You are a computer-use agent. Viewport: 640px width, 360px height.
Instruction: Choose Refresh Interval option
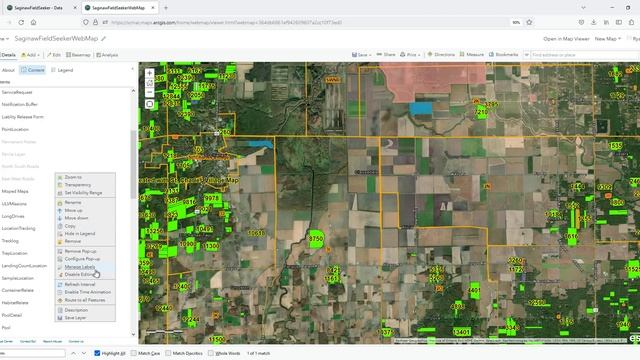click(x=80, y=284)
